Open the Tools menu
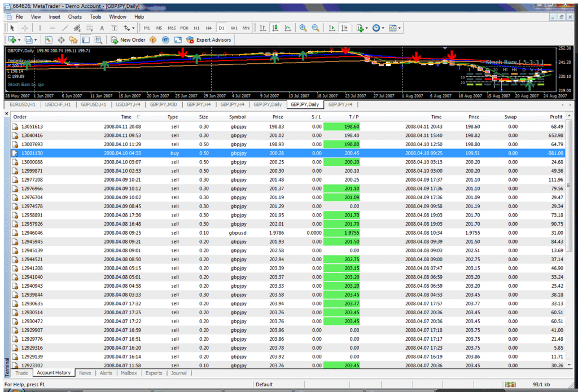Viewport: 578px width, 392px height. 95,17
